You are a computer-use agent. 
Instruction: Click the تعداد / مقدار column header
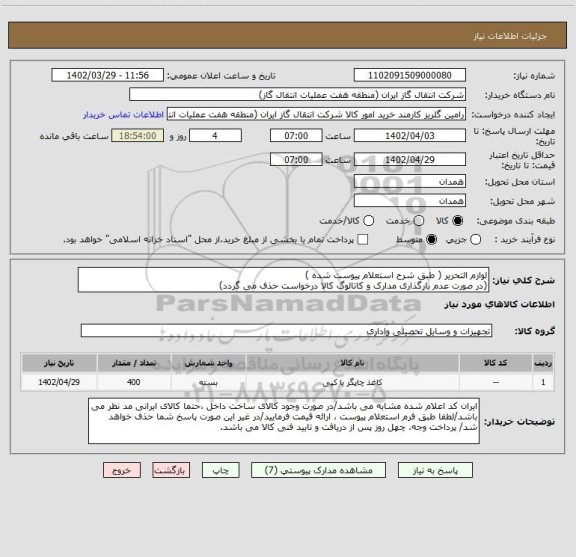tap(134, 363)
